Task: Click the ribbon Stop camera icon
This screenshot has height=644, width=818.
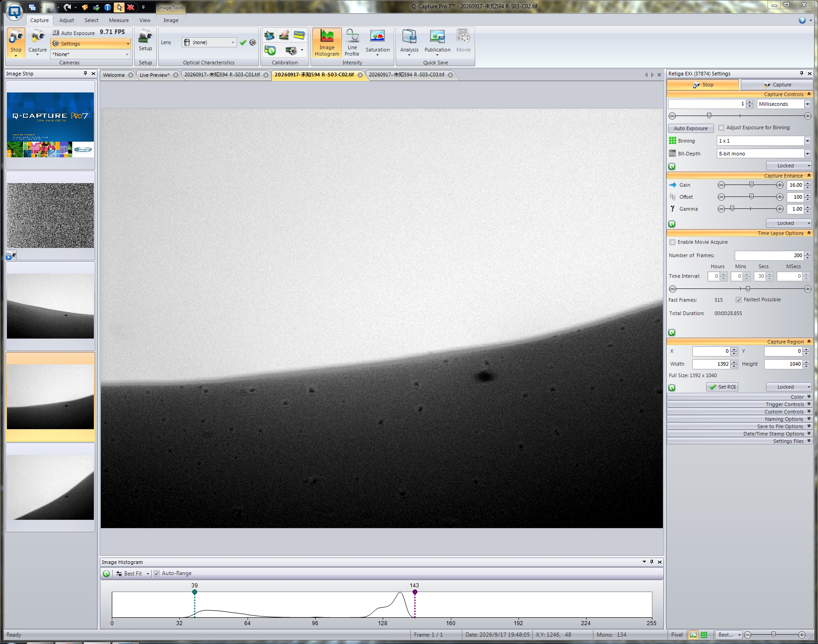Action: click(x=16, y=37)
